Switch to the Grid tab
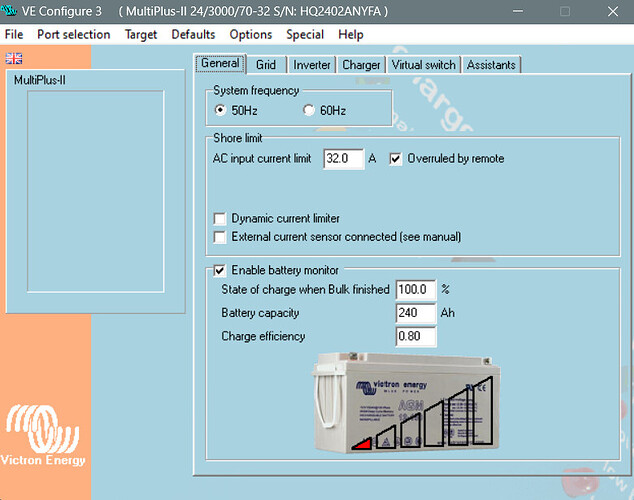634x500 pixels. (x=266, y=65)
